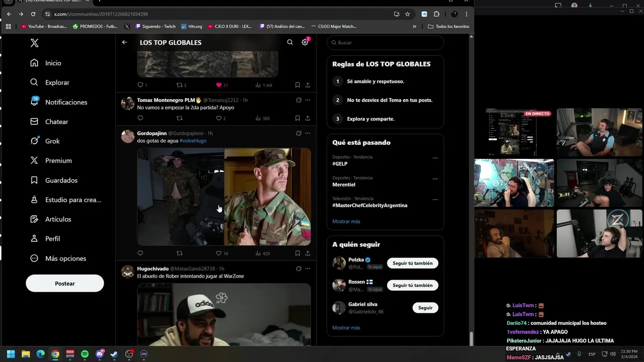Follow back Rossen
This screenshot has width=644, height=362.
click(413, 285)
